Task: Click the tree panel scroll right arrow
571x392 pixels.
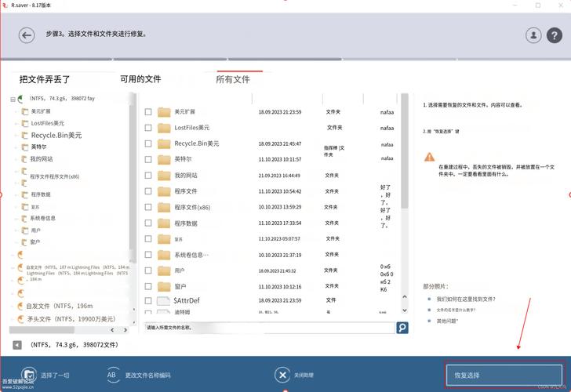Action: [x=125, y=330]
